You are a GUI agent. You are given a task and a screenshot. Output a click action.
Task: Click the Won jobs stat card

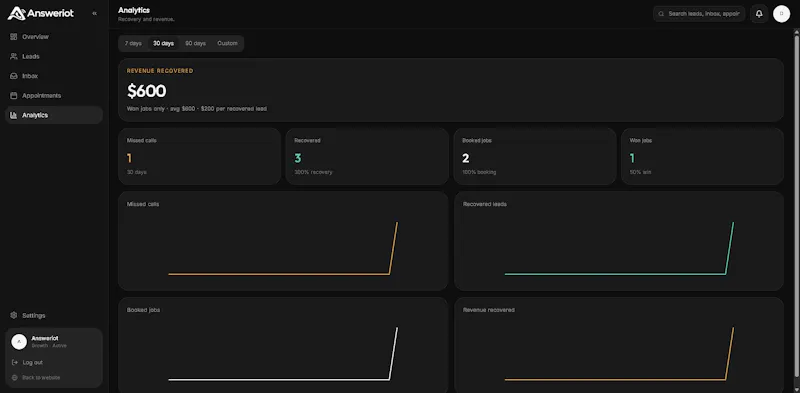tap(702, 156)
